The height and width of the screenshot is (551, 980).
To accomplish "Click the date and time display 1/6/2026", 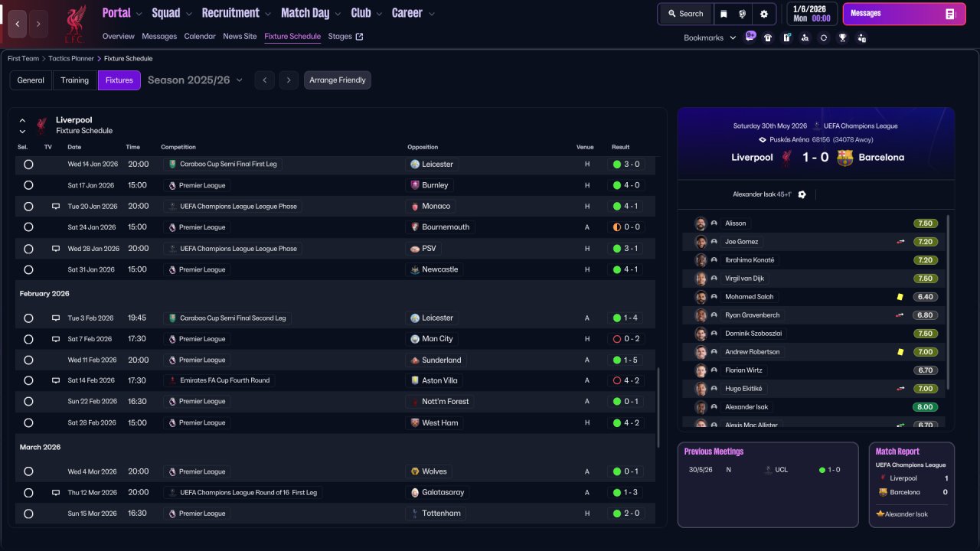I will pyautogui.click(x=811, y=14).
